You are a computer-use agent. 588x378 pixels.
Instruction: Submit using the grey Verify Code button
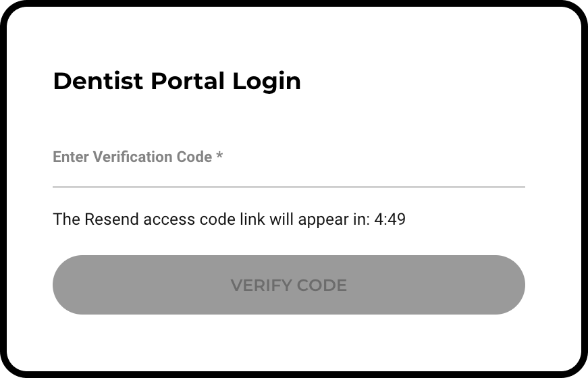288,285
